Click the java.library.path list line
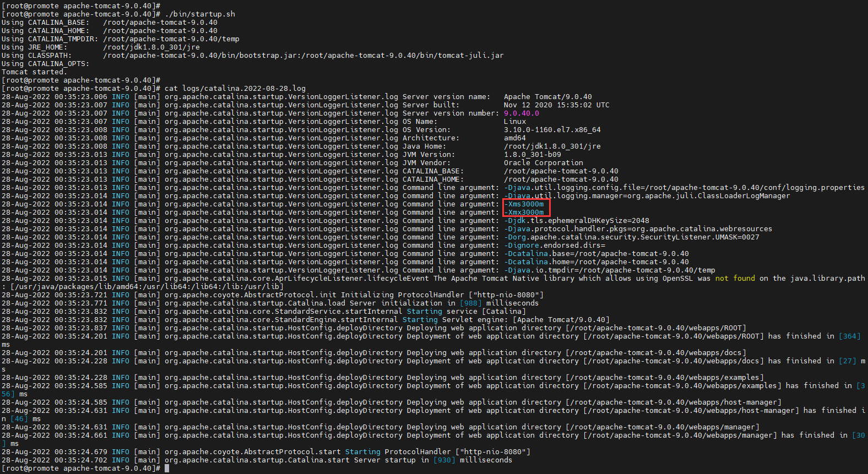 click(143, 286)
